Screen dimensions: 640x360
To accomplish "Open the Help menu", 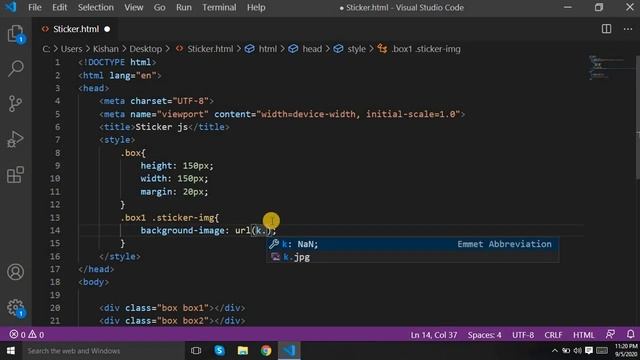I will [256, 7].
